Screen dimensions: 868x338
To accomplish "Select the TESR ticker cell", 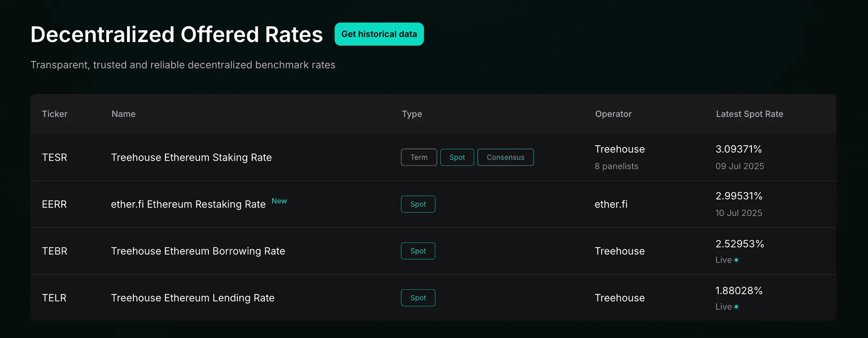I will (x=54, y=157).
